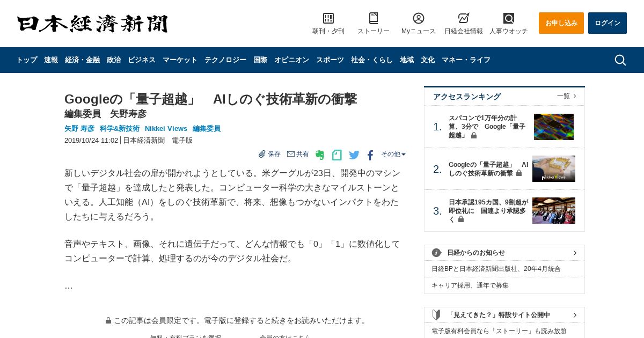This screenshot has height=338, width=644.
Task: Open the Nikkei Views topic link
Action: (x=166, y=129)
